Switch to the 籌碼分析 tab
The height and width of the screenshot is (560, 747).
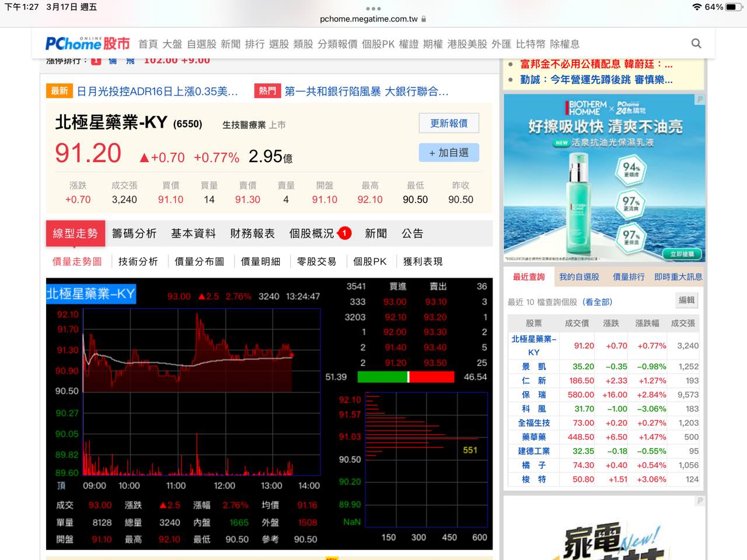click(135, 233)
